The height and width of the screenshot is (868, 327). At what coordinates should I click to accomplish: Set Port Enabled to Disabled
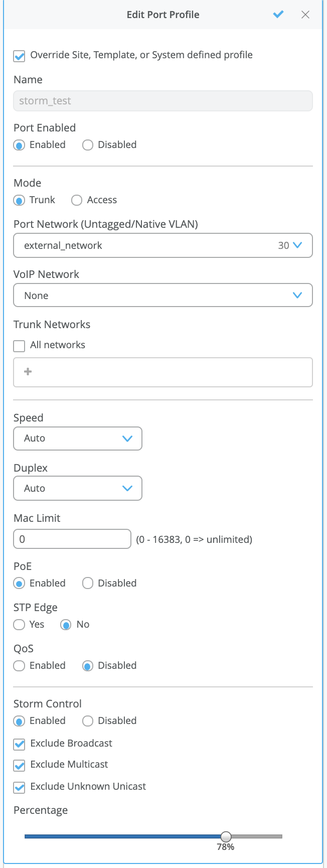pos(88,145)
